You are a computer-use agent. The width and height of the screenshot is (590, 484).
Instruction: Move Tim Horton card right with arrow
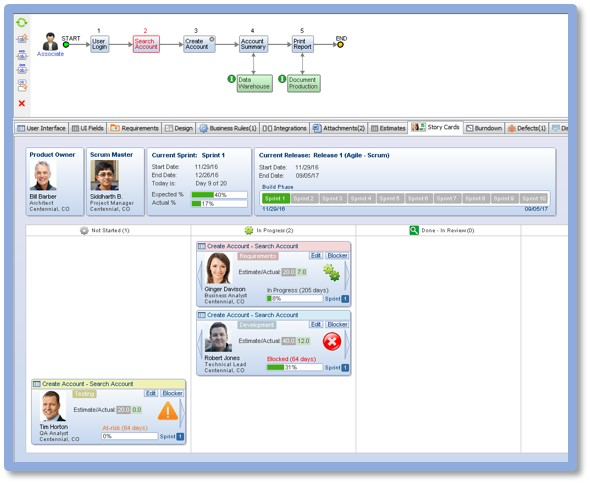click(182, 414)
